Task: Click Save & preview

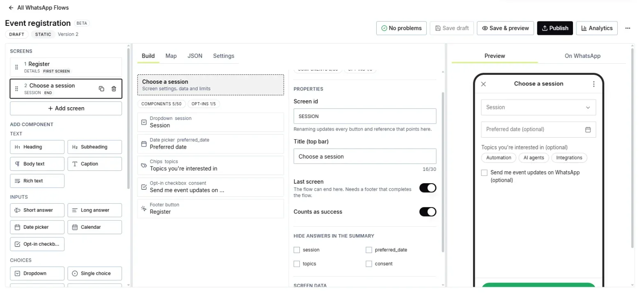Action: point(505,28)
